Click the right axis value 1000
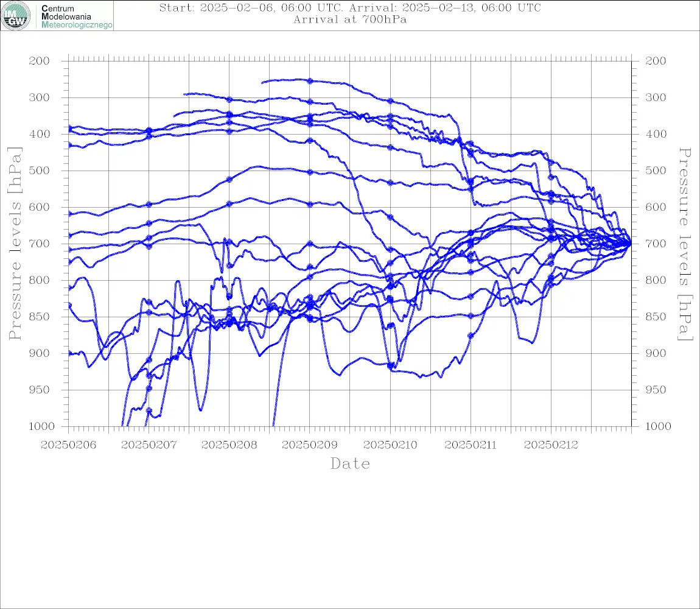The width and height of the screenshot is (700, 609). click(x=658, y=426)
